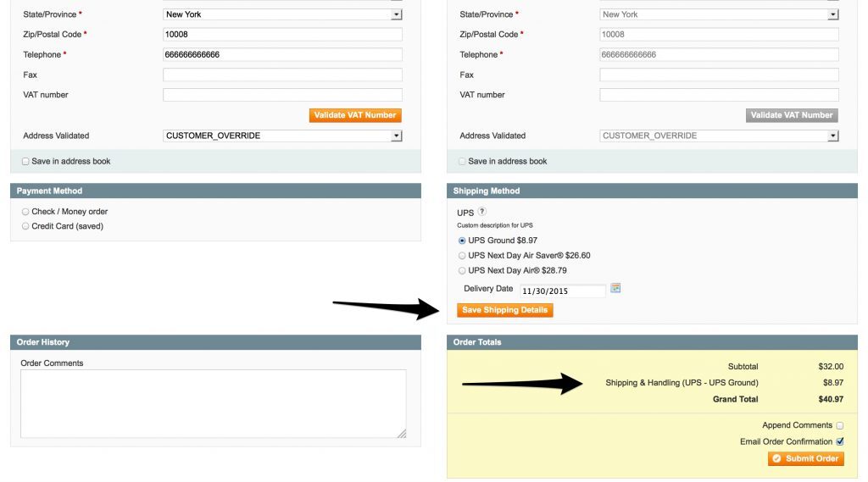
Task: Select UPS Next Day Air $28.79
Action: coord(462,271)
